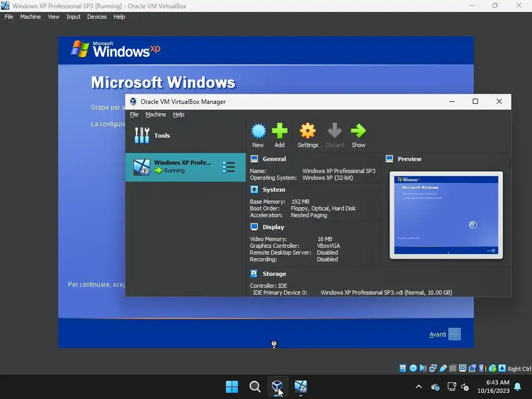The height and width of the screenshot is (399, 532).
Task: Click the Video Memory value 16 MB
Action: point(325,239)
